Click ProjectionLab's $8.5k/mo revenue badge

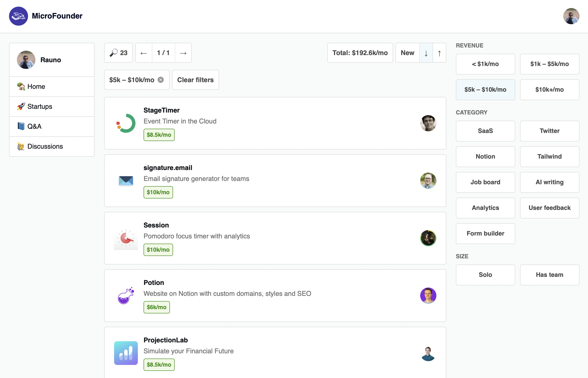click(159, 364)
